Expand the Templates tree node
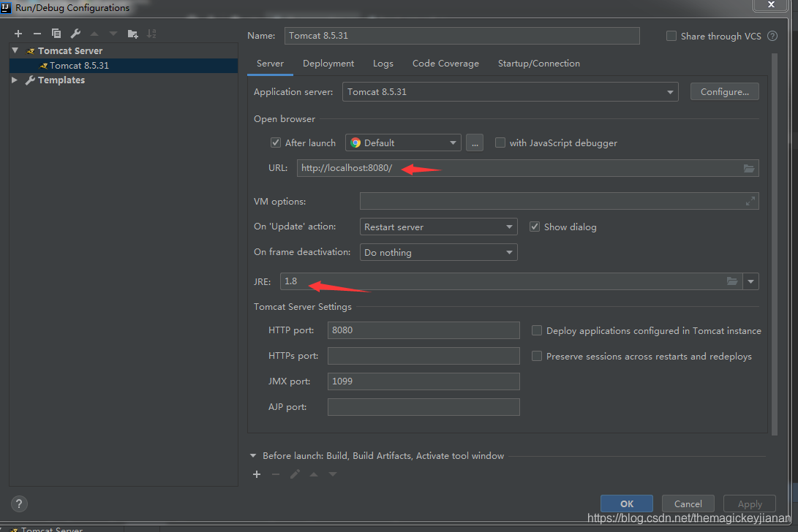The image size is (798, 532). pyautogui.click(x=15, y=80)
